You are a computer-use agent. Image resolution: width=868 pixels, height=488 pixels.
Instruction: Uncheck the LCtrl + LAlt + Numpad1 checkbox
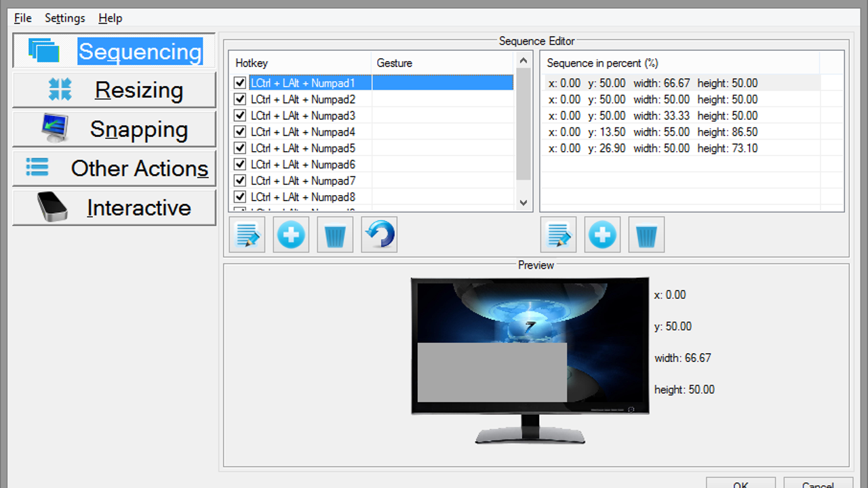point(239,83)
